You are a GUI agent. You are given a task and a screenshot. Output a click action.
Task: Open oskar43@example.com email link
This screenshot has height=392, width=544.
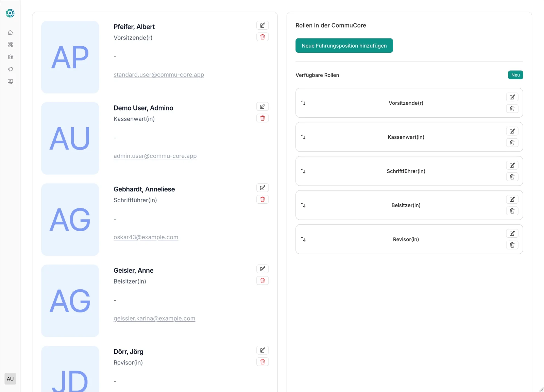pyautogui.click(x=146, y=237)
